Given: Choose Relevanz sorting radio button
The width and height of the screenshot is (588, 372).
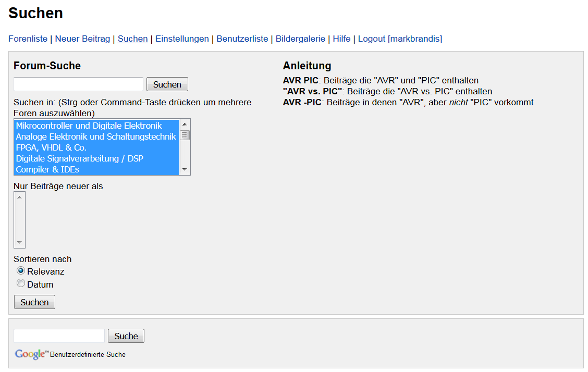Looking at the screenshot, I should click(21, 270).
